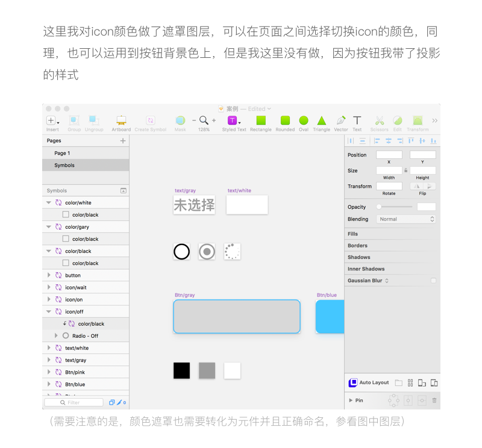
Task: Select the Btn/blue symbol row
Action: click(86, 384)
